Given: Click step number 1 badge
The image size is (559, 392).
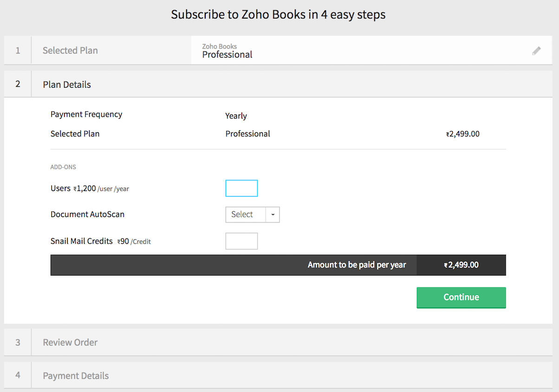Looking at the screenshot, I should pos(18,51).
